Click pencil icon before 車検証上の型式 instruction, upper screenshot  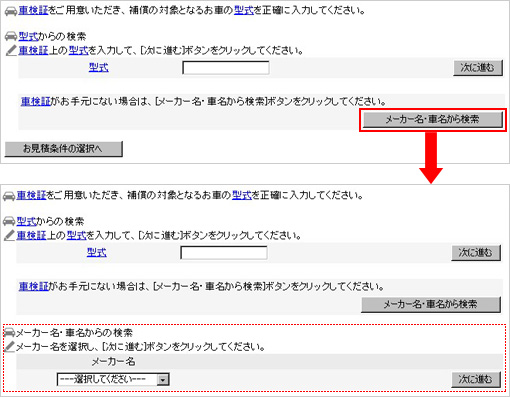point(11,50)
